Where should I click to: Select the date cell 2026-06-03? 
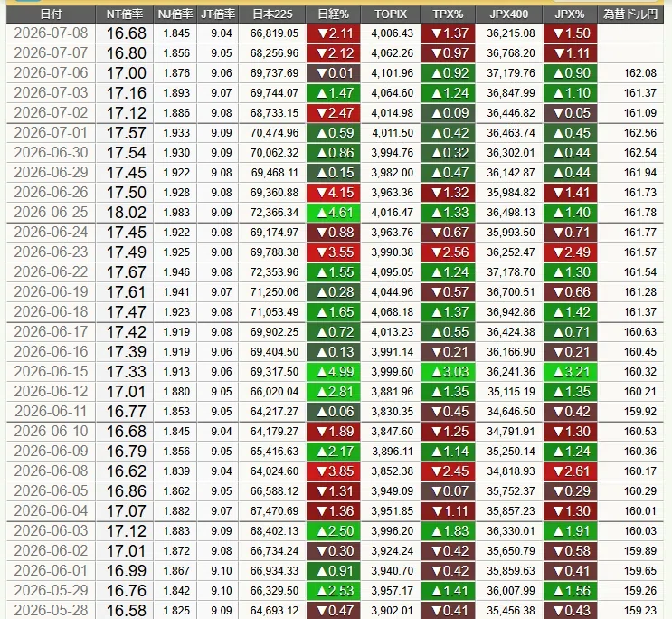tap(51, 530)
